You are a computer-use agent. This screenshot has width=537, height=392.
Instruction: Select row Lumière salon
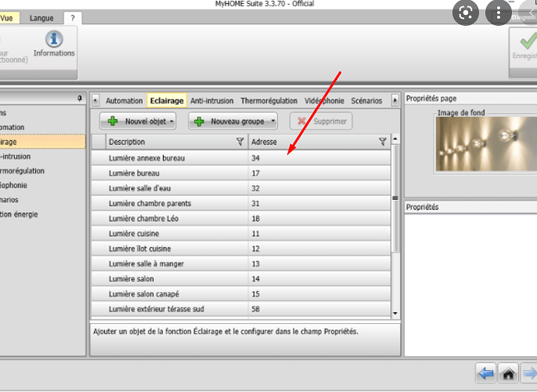click(x=241, y=278)
